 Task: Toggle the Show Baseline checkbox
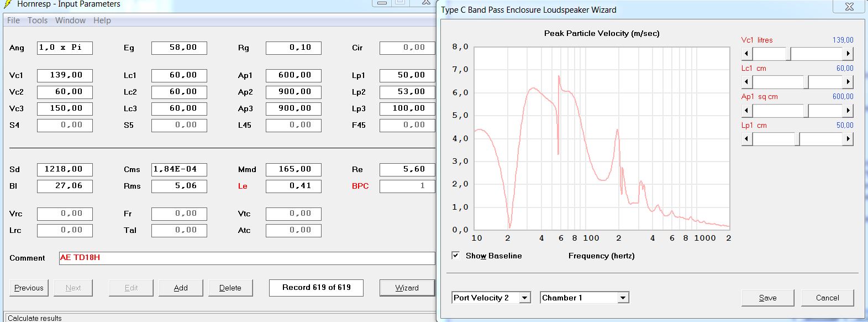456,256
